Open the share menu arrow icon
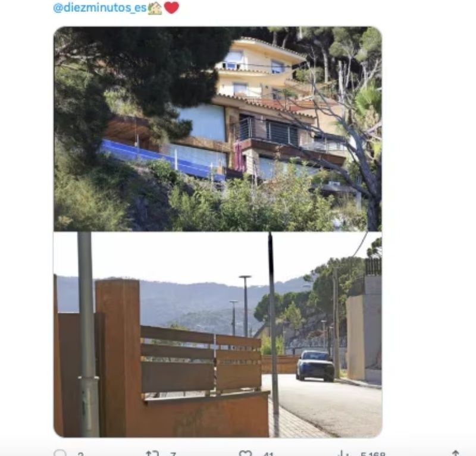The height and width of the screenshot is (456, 476). [x=455, y=453]
